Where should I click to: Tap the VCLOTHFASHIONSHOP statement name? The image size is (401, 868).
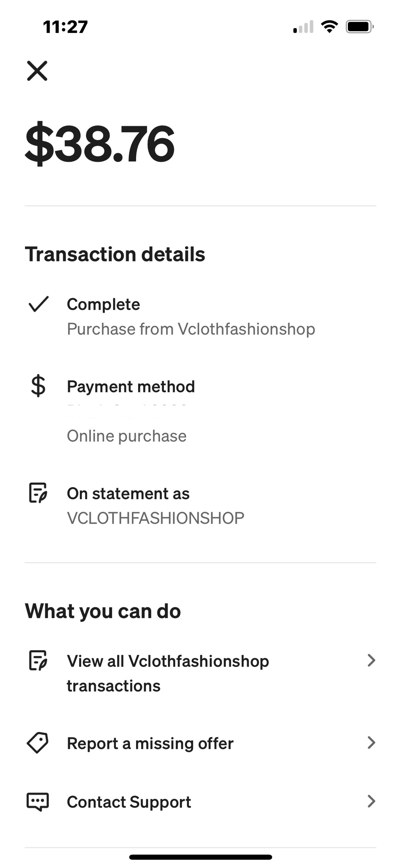coord(156,518)
